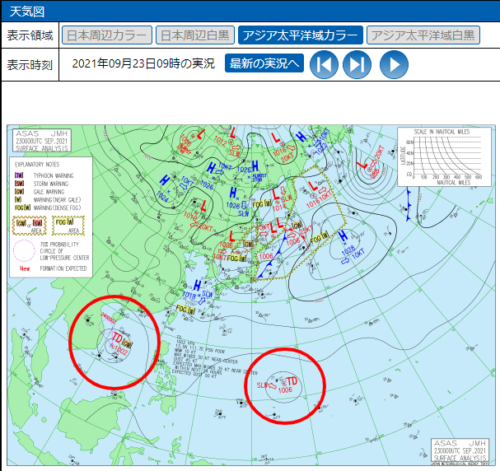Select the アジア太平洋域白黒 display area
The height and width of the screenshot is (471, 500).
coord(423,35)
